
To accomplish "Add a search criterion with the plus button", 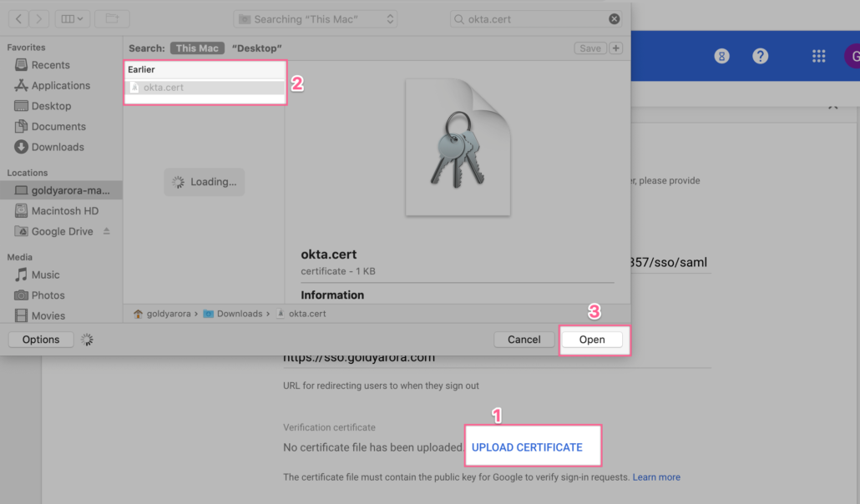I will 616,48.
